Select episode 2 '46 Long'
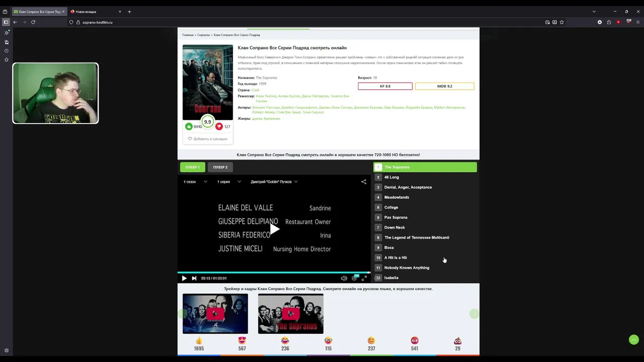The height and width of the screenshot is (362, 644). [425, 177]
